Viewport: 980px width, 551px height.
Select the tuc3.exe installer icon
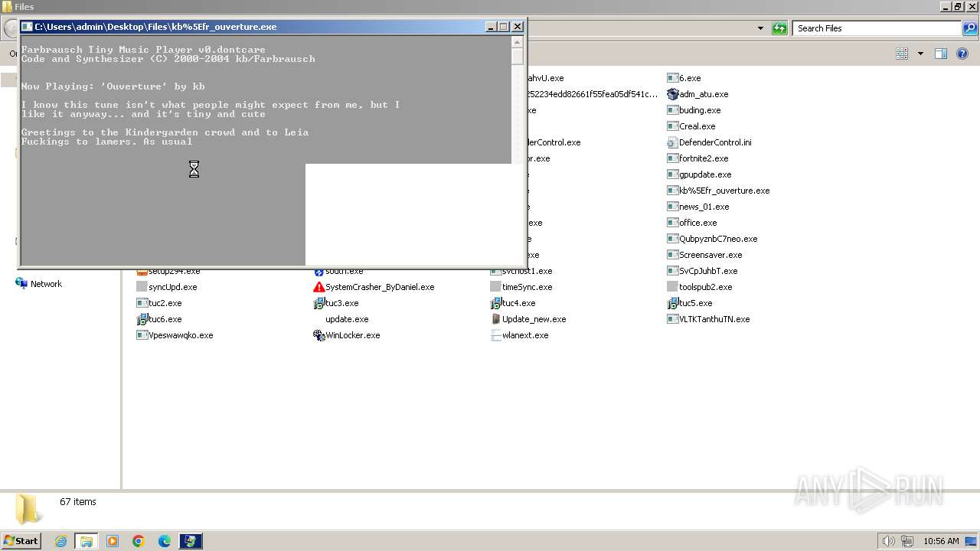point(319,303)
